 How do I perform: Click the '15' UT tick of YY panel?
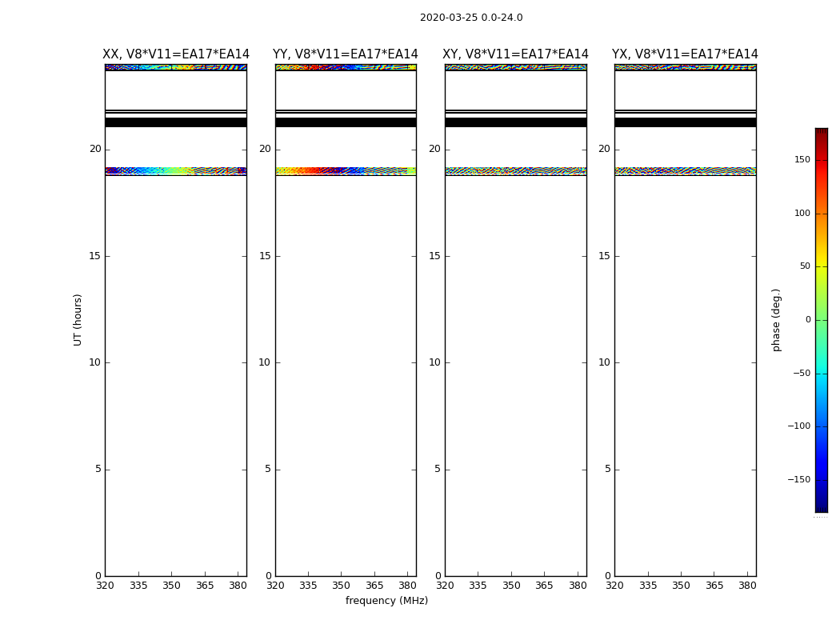[x=265, y=256]
